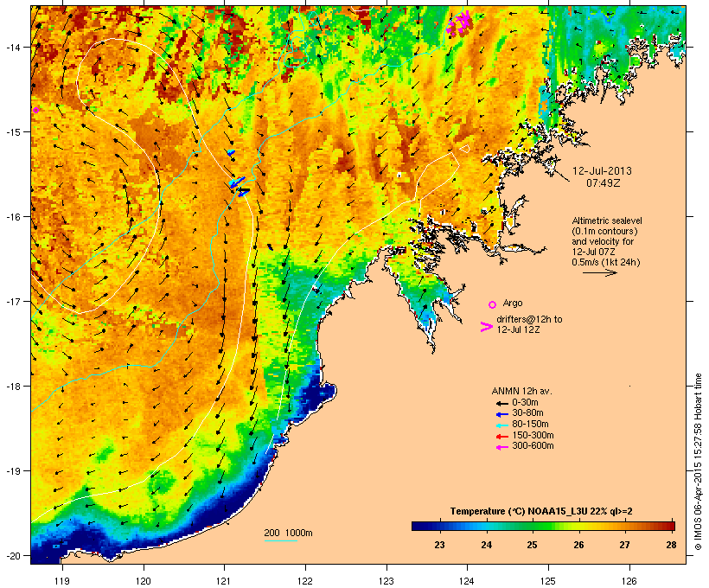Screen dimensions: 709x588
Task: Click the longitude label 122
Action: 305,581
